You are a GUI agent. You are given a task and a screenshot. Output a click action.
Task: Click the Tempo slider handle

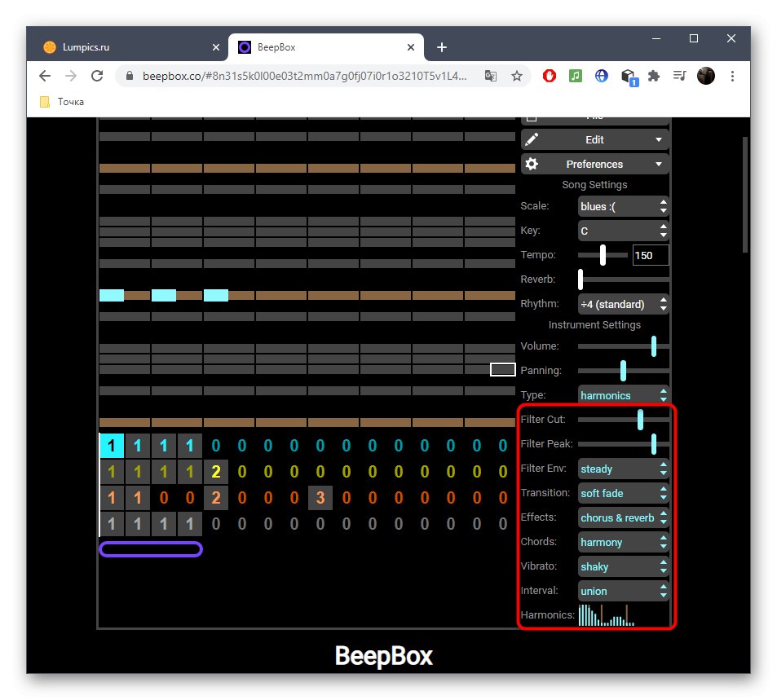pyautogui.click(x=603, y=255)
